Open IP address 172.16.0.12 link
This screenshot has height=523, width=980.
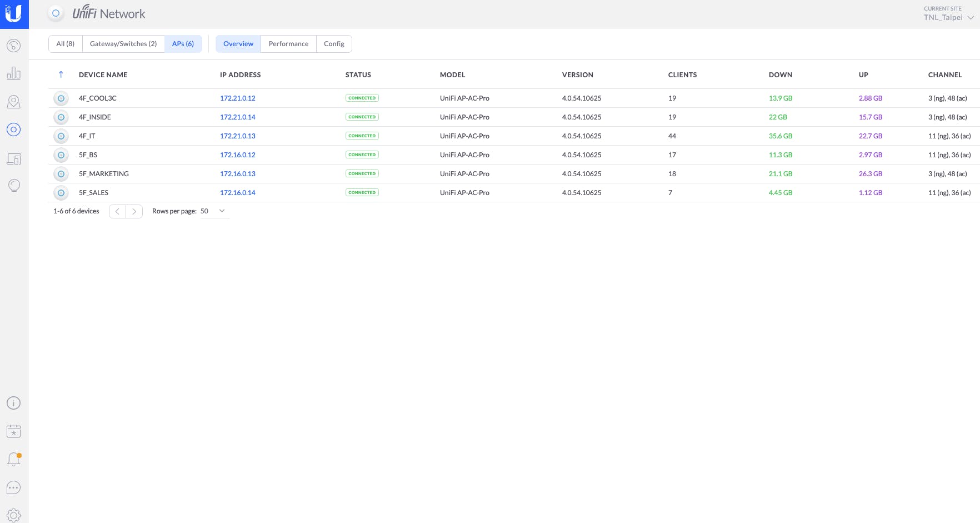coord(238,155)
